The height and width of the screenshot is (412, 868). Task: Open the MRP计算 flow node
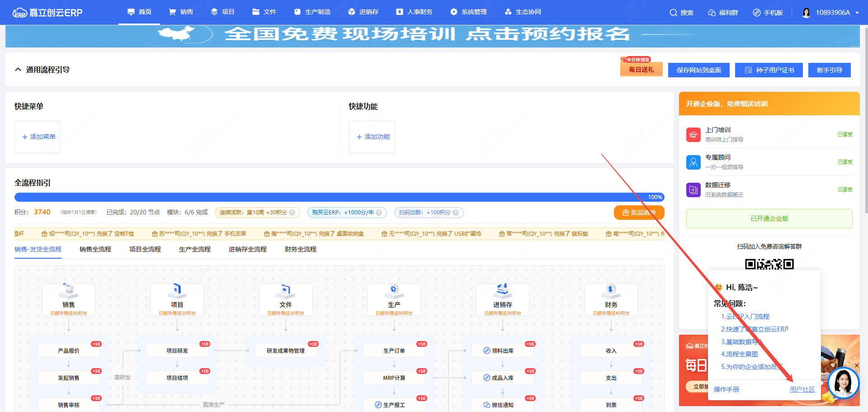394,378
